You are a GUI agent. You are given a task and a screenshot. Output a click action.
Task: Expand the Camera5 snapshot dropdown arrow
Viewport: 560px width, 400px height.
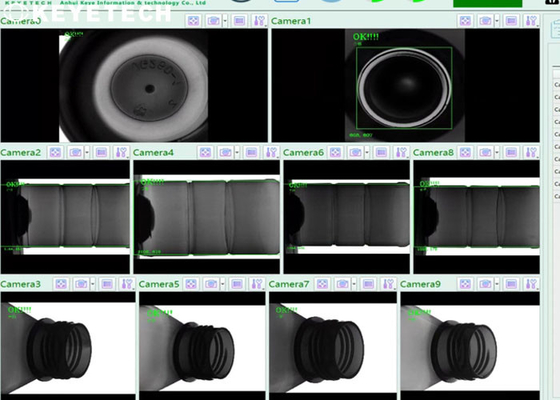(x=222, y=284)
